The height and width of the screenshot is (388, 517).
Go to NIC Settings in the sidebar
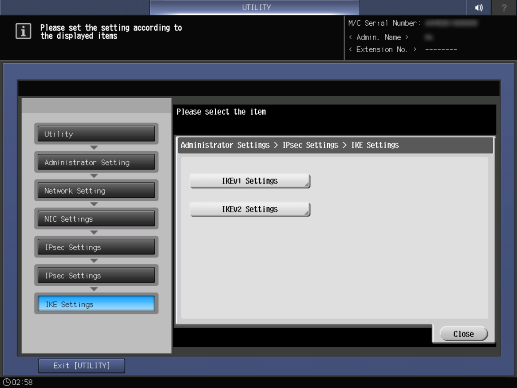point(96,219)
